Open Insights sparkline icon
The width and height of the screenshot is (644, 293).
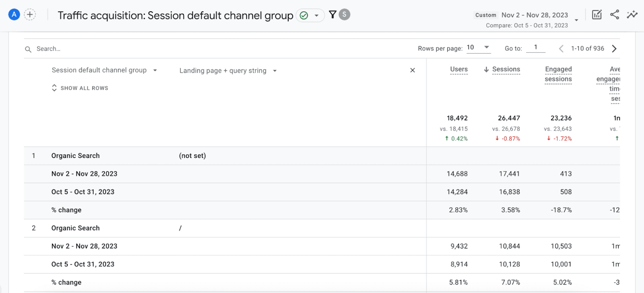pos(632,15)
